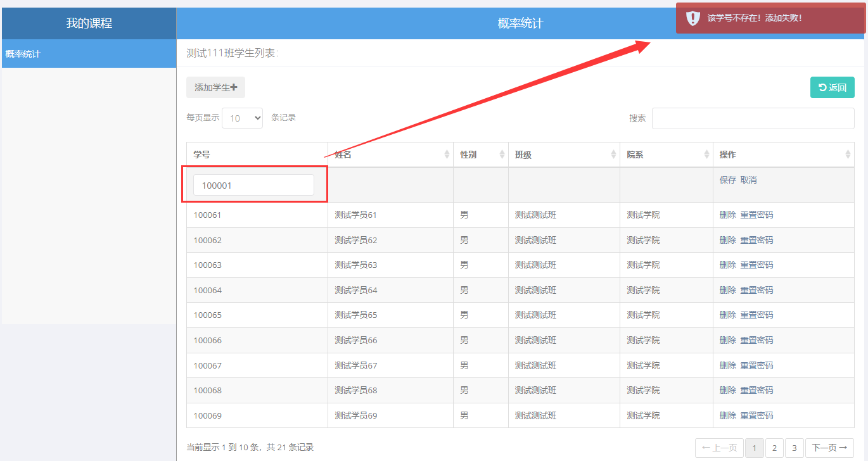Select 概率统计 in the course sidebar
The image size is (868, 461).
coord(89,54)
